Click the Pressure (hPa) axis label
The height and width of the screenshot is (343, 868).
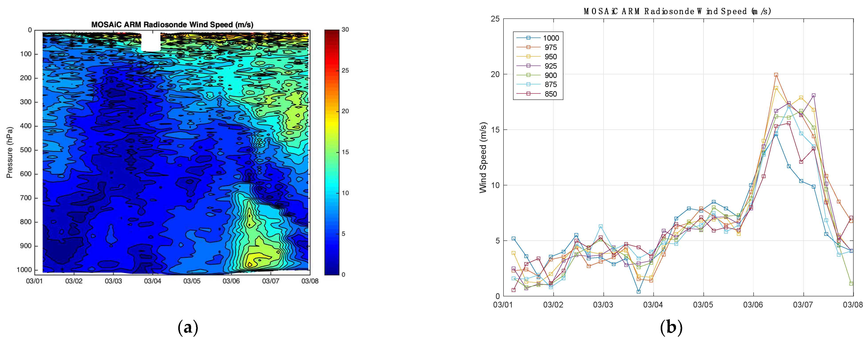(10, 153)
